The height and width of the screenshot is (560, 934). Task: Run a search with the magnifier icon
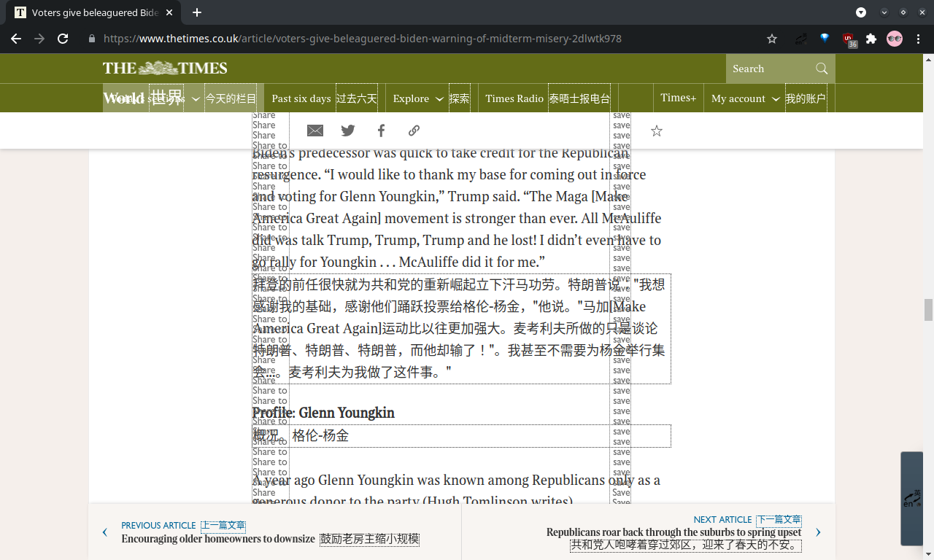(x=822, y=68)
